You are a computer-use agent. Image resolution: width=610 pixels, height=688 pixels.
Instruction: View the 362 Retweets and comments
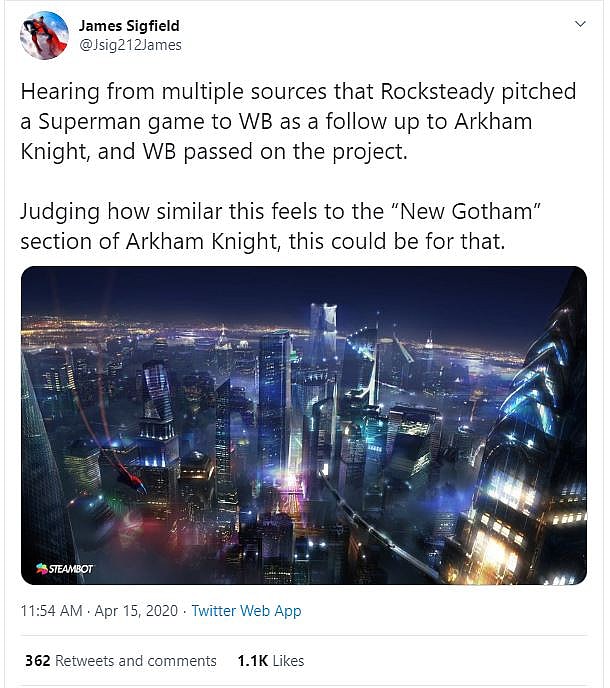[121, 661]
